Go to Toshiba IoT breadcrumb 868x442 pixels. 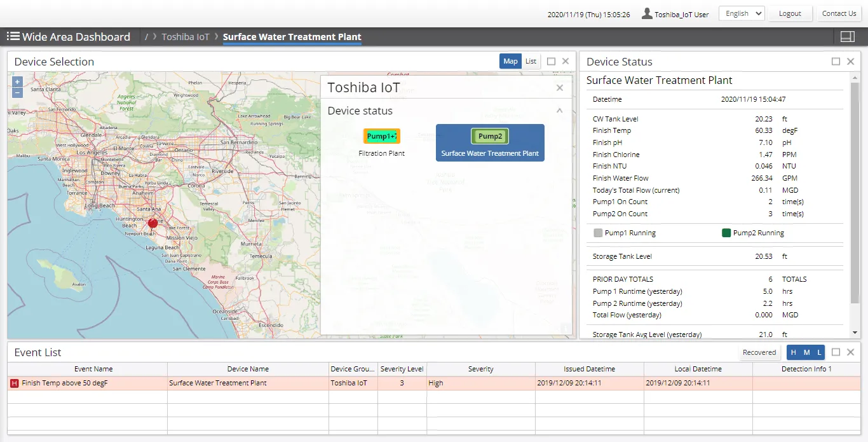[x=185, y=37]
